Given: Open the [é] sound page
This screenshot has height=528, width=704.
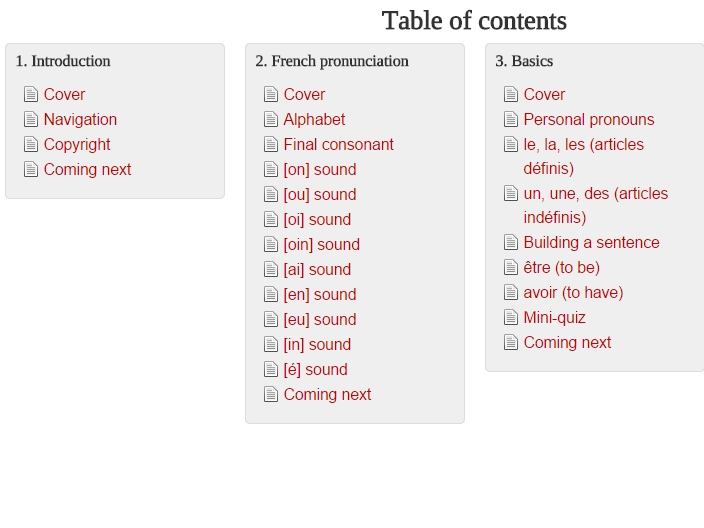Looking at the screenshot, I should (x=315, y=370).
